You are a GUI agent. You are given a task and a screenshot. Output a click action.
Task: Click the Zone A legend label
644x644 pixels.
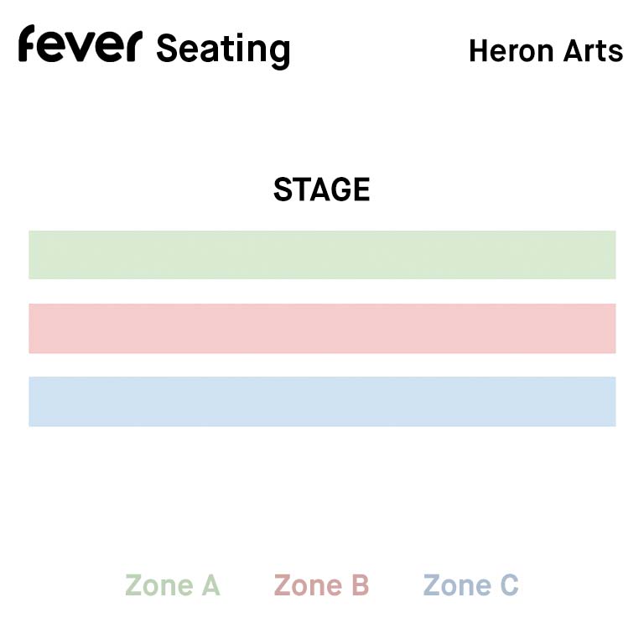(x=173, y=584)
